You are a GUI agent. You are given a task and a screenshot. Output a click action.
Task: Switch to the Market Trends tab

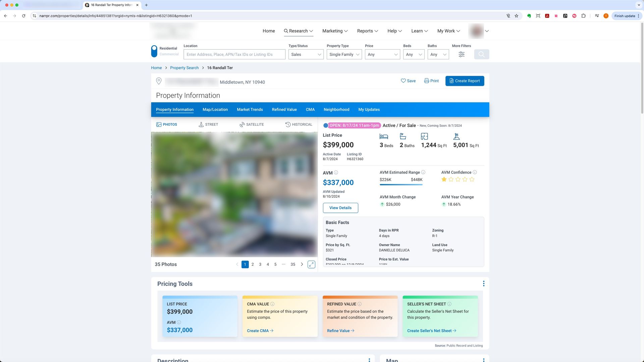250,110
